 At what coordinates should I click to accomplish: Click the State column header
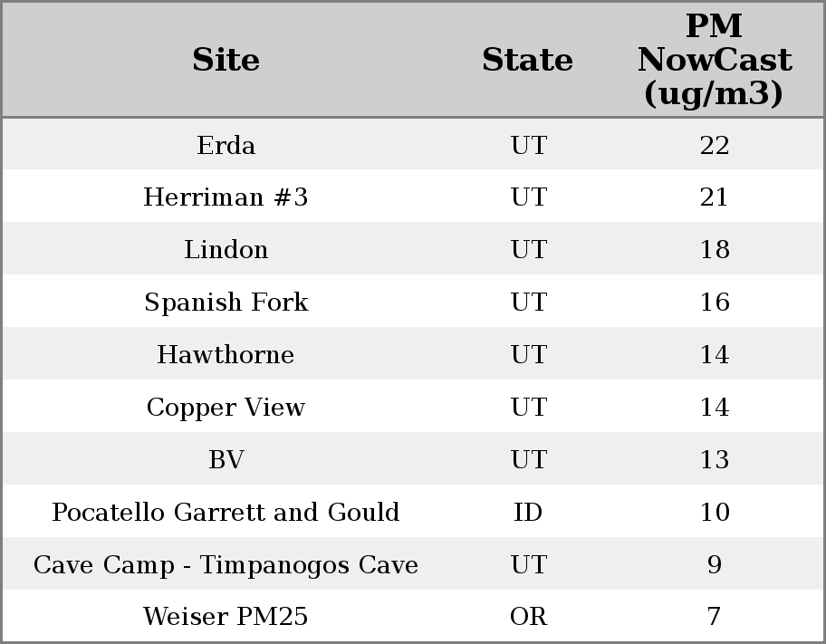[x=527, y=61]
